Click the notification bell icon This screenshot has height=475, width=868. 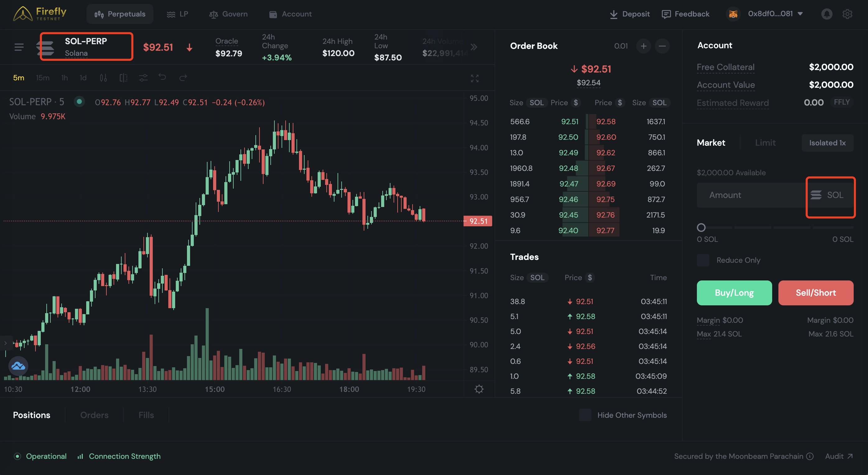(826, 14)
